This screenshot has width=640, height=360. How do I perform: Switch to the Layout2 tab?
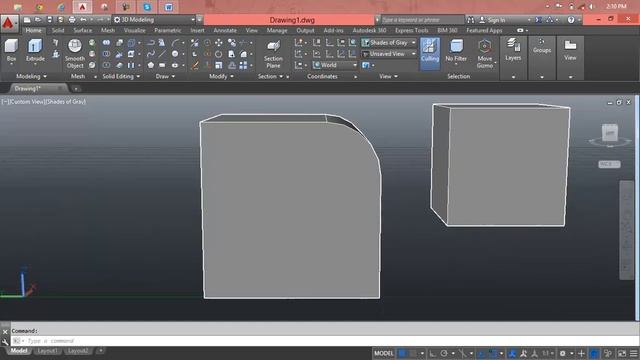tap(78, 351)
